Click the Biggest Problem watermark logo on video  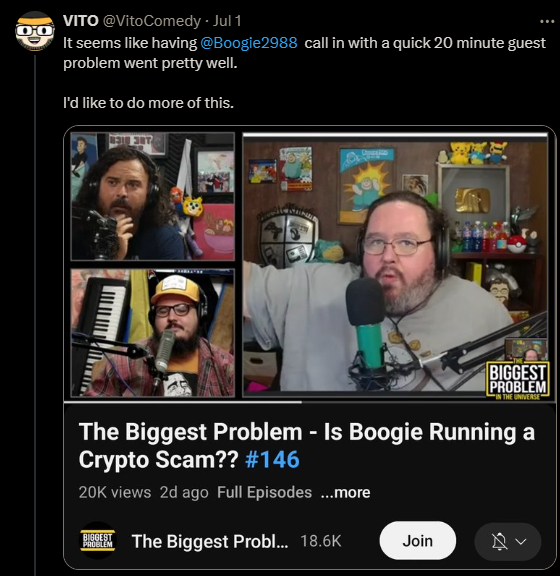[517, 379]
